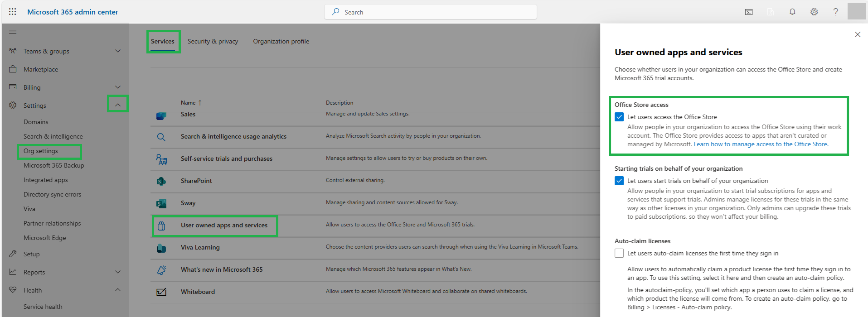The height and width of the screenshot is (317, 868).
Task: Open Microsoft Edge in sidebar
Action: coord(45,238)
